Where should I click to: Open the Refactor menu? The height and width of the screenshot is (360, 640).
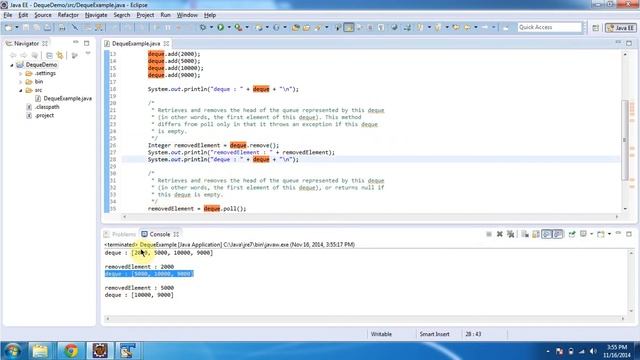point(68,15)
